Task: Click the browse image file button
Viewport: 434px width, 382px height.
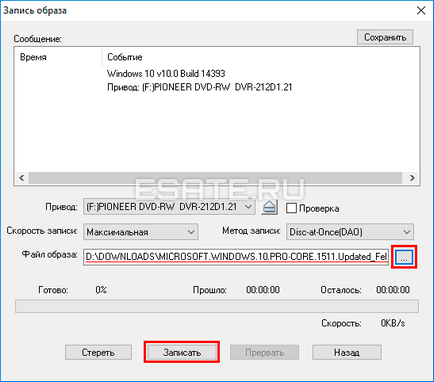Action: (404, 257)
